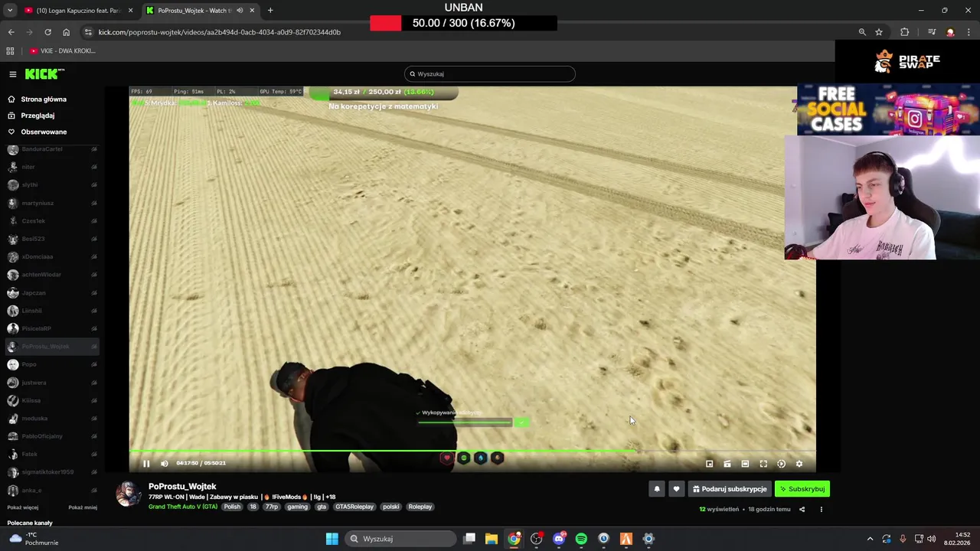Select the Roleplay tag
Image resolution: width=980 pixels, height=551 pixels.
(420, 507)
